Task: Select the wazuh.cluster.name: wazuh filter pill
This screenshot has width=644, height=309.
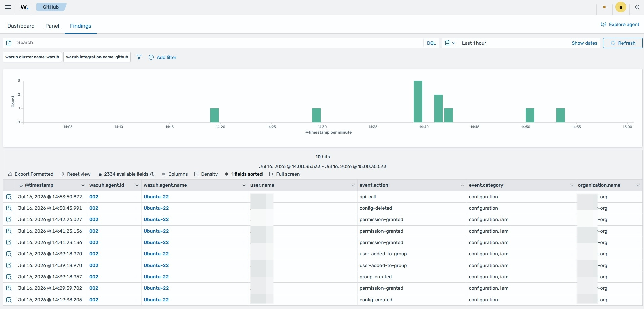Action: pyautogui.click(x=32, y=57)
